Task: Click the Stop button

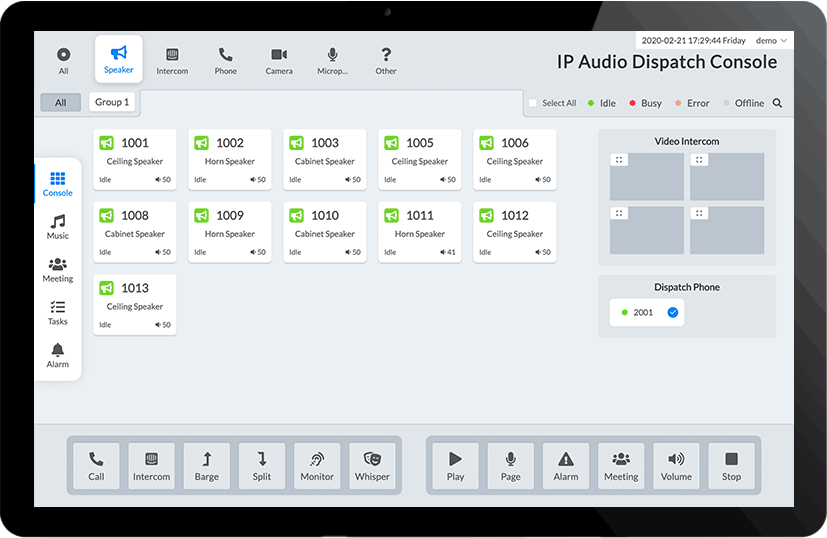Action: (x=732, y=466)
